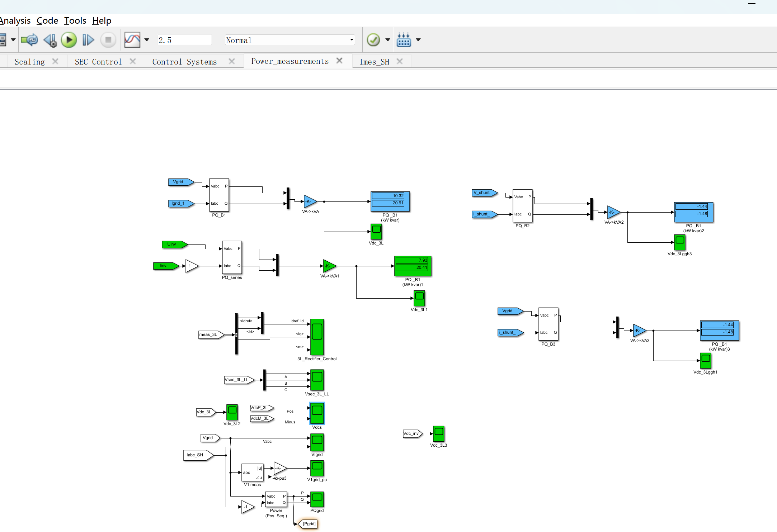Expand the Build Model dropdown arrow

click(x=418, y=40)
